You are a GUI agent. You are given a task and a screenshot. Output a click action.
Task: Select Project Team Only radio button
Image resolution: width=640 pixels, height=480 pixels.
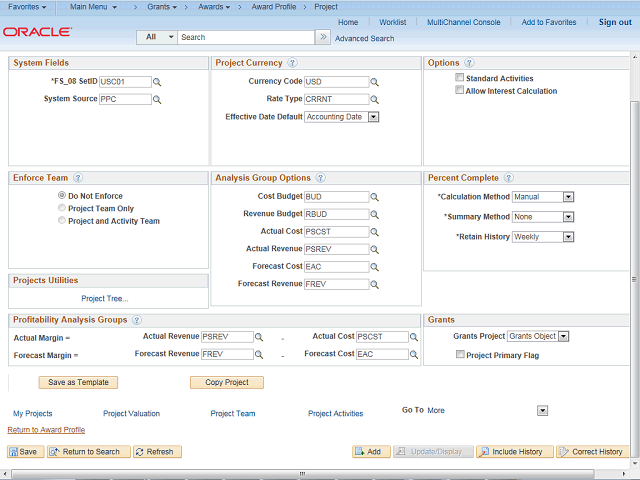(62, 209)
